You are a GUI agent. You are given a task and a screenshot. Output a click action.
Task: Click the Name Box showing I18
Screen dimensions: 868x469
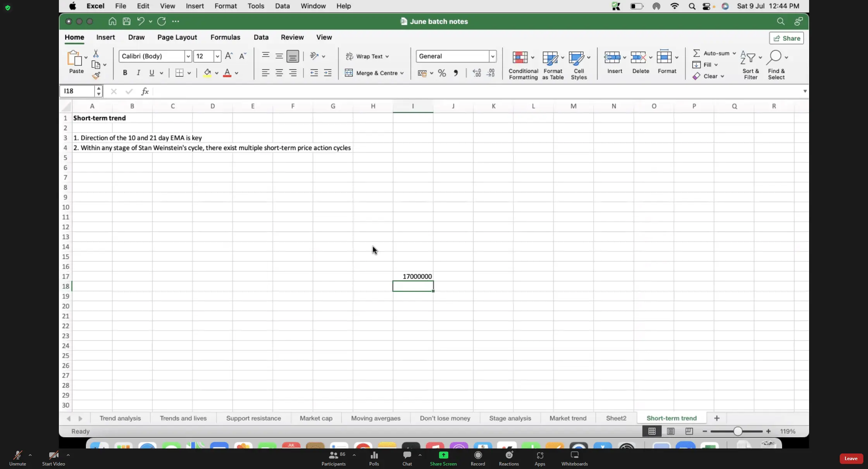77,91
